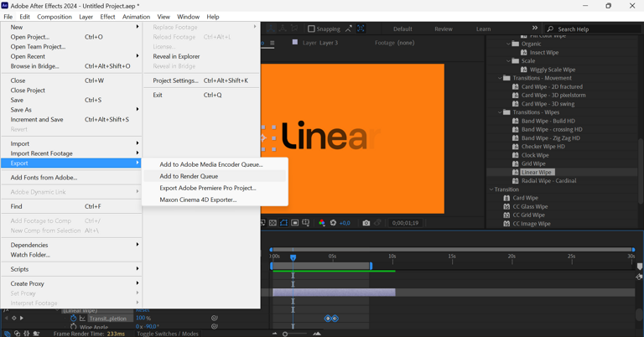Click the region of interest icon
Screen dimensions: 644x337
tap(294, 223)
